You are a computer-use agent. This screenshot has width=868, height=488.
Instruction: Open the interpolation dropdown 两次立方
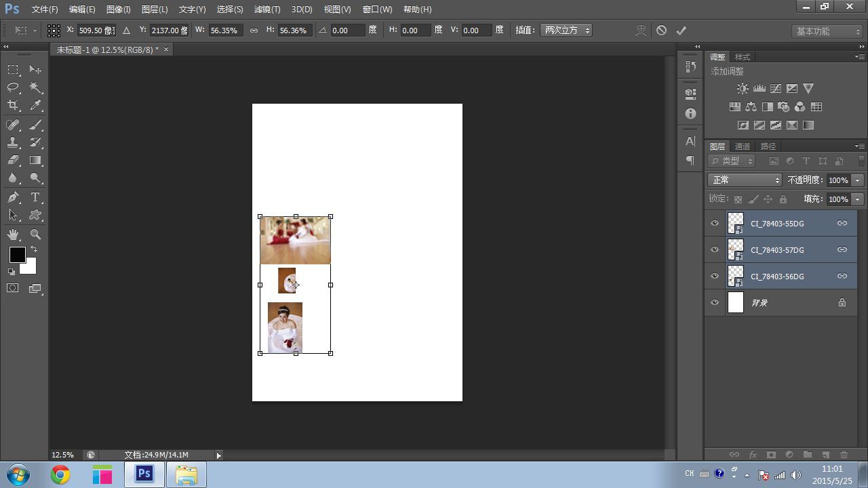pos(566,30)
